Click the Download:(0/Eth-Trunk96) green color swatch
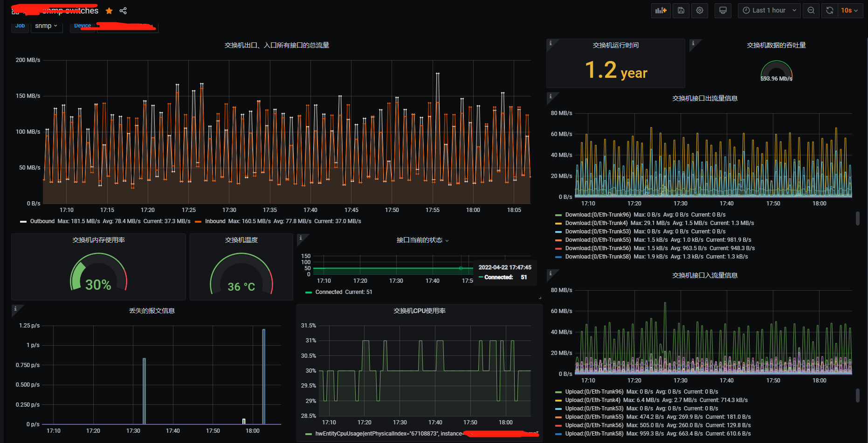 click(558, 215)
